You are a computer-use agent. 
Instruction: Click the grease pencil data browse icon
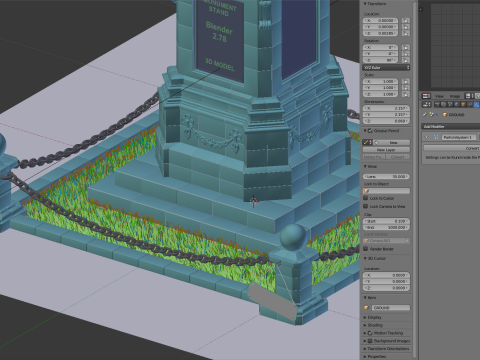[367, 142]
